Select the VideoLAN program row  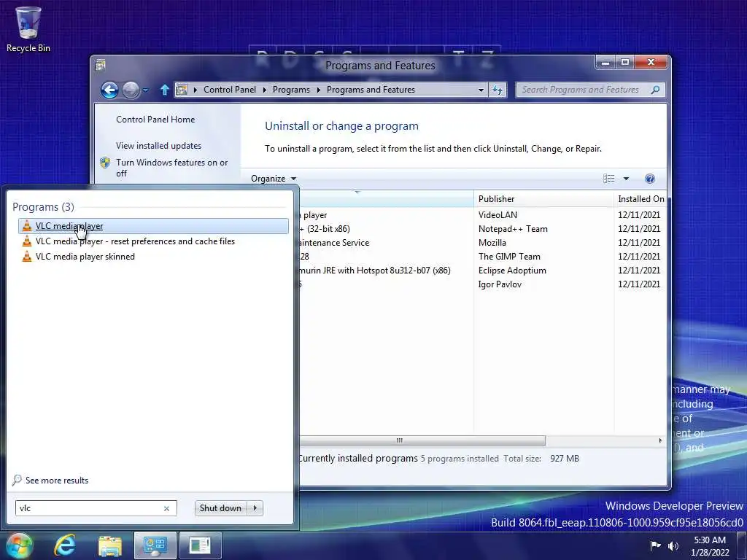point(481,215)
